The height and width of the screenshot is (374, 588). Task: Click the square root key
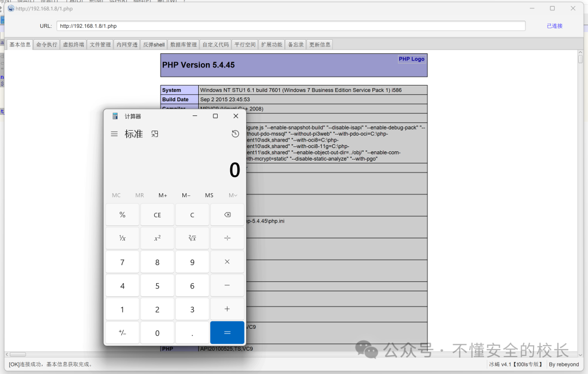tap(192, 238)
